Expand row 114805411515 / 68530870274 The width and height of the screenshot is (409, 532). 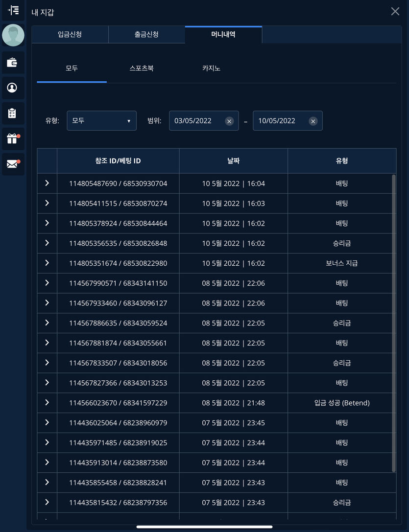47,203
